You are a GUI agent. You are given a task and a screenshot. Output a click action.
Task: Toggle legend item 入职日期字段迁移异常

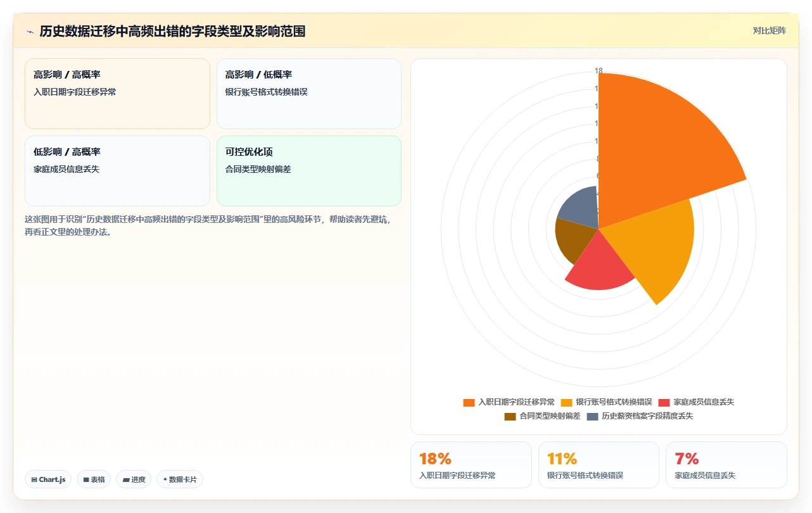(x=509, y=402)
